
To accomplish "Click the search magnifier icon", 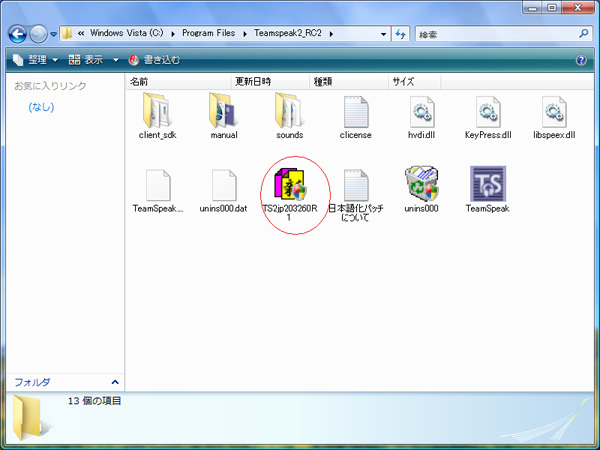I will click(584, 34).
